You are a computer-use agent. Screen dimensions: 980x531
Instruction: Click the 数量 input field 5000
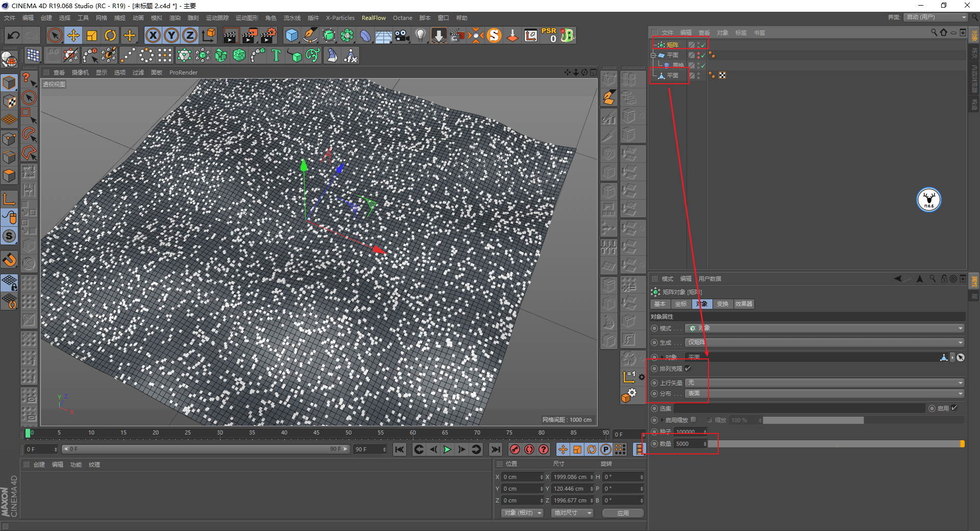(691, 444)
